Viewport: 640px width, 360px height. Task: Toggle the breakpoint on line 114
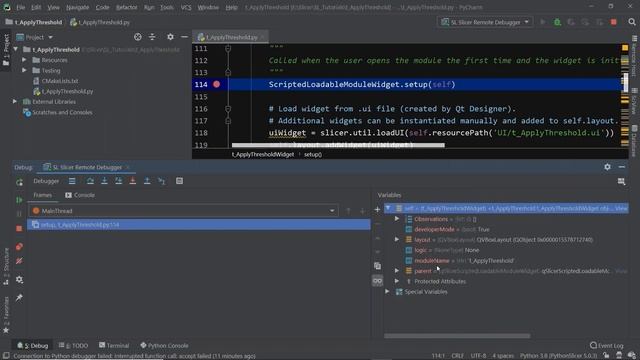tap(216, 84)
